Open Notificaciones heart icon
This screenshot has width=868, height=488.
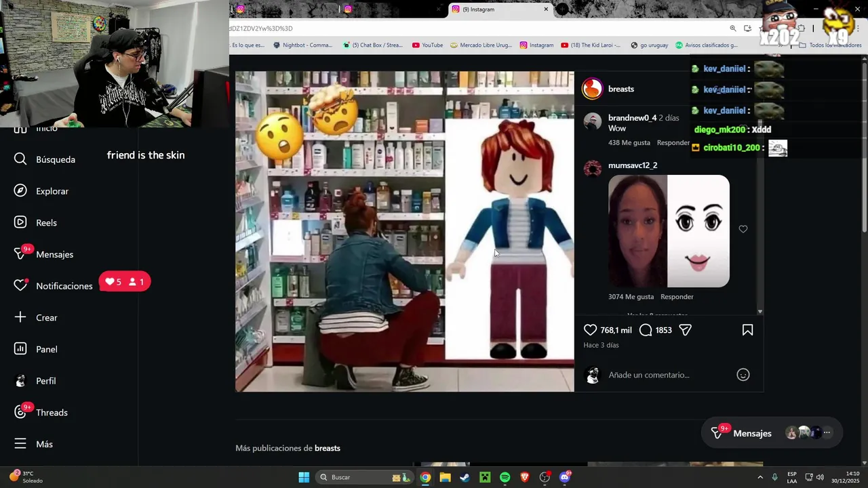point(21,286)
